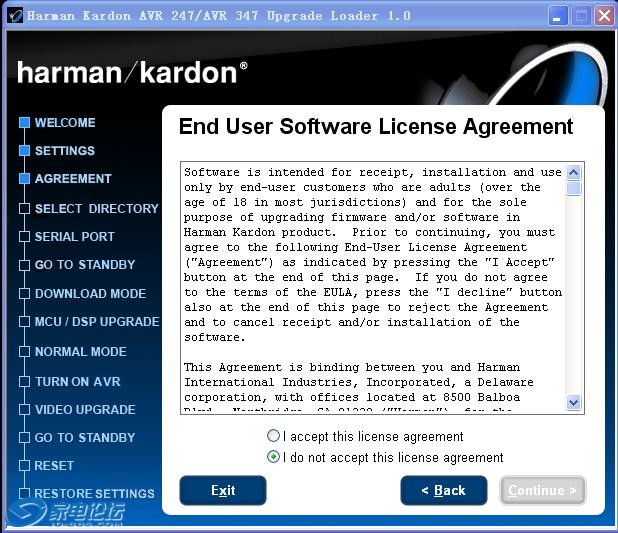Click the RESTORE SETTINGS step

click(95, 494)
